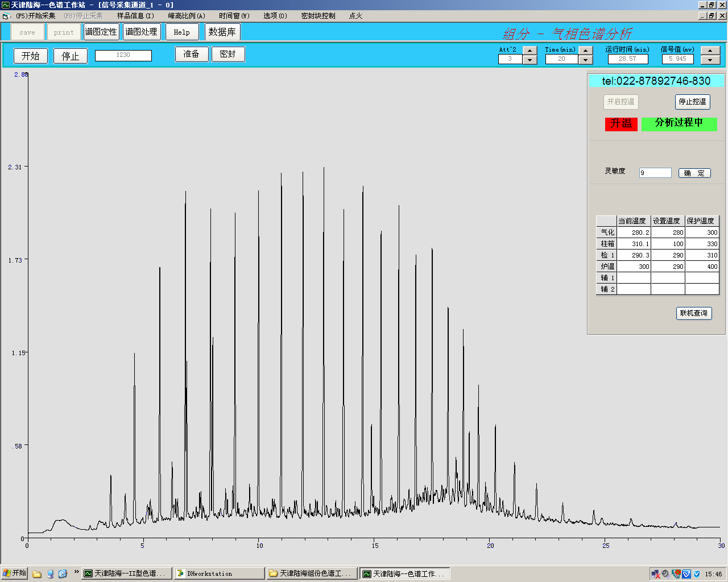
Task: Click the folder quick launch icon
Action: 37,574
